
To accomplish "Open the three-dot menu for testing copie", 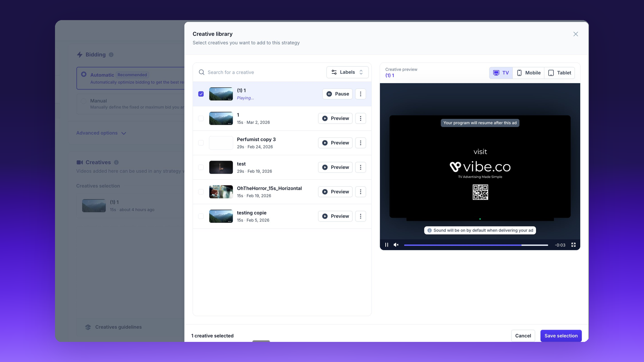I will [361, 216].
